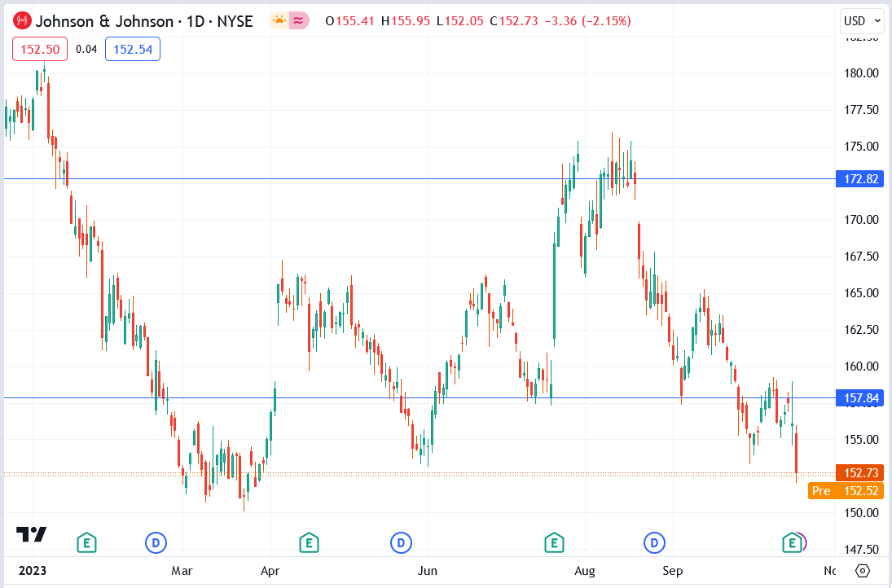
Task: Click the 150.00 price axis label
Action: point(861,513)
